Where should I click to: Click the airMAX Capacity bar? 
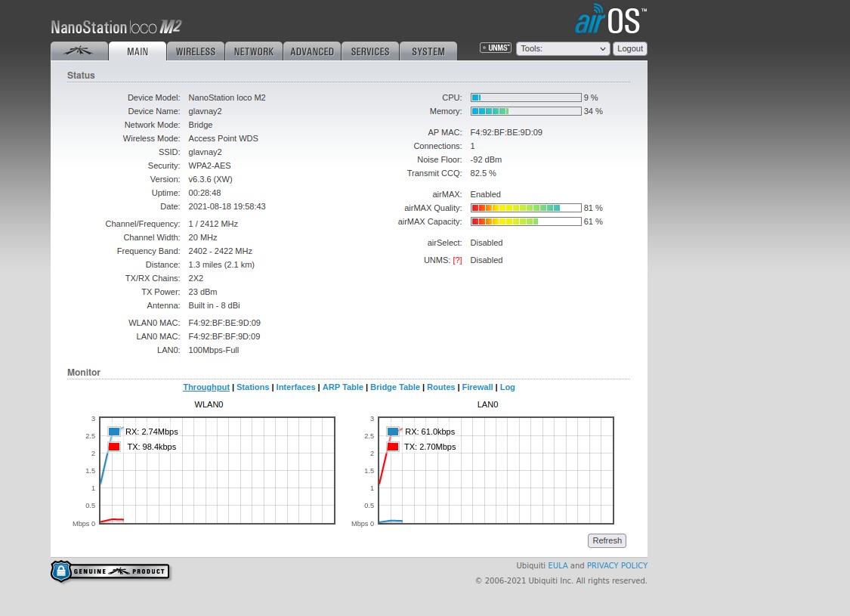(526, 221)
